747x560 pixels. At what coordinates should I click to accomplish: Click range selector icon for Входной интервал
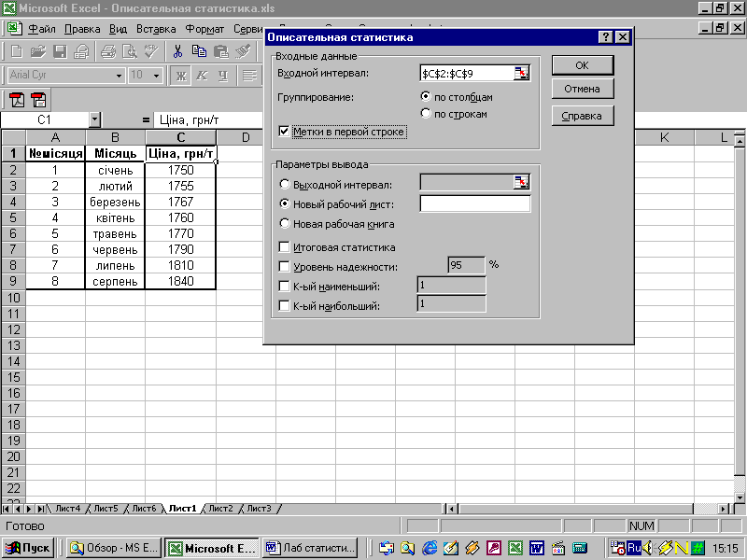(521, 73)
